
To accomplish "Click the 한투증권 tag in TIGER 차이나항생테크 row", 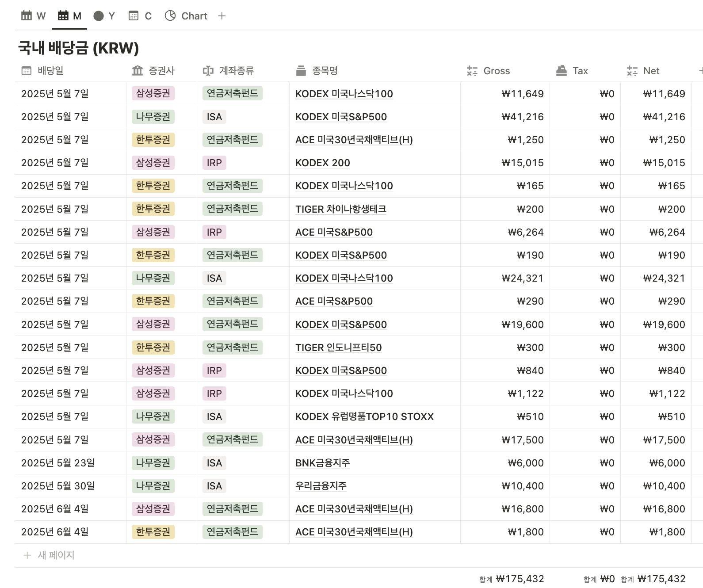I will 153,209.
